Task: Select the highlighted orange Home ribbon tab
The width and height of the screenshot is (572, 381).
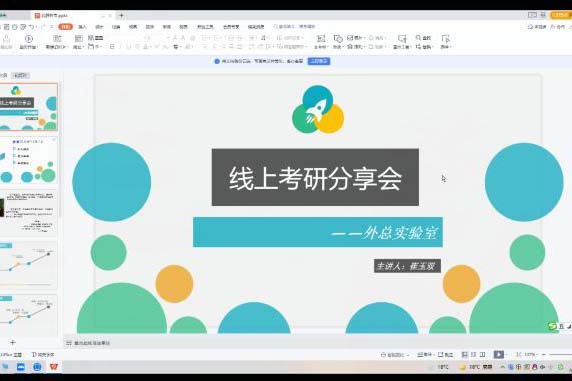Action: pyautogui.click(x=66, y=27)
